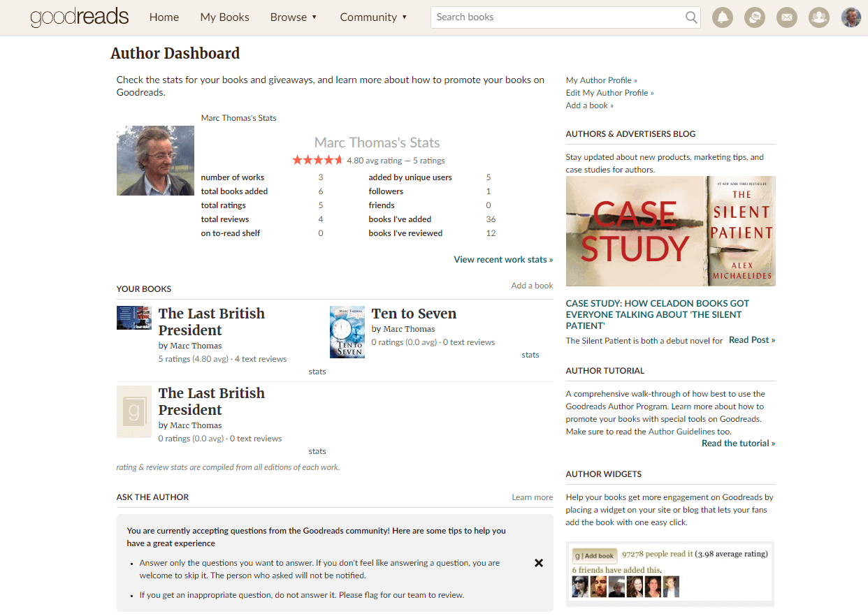Viewport: 868px width, 616px height.
Task: Click the magnifying glass search icon
Action: coord(691,17)
